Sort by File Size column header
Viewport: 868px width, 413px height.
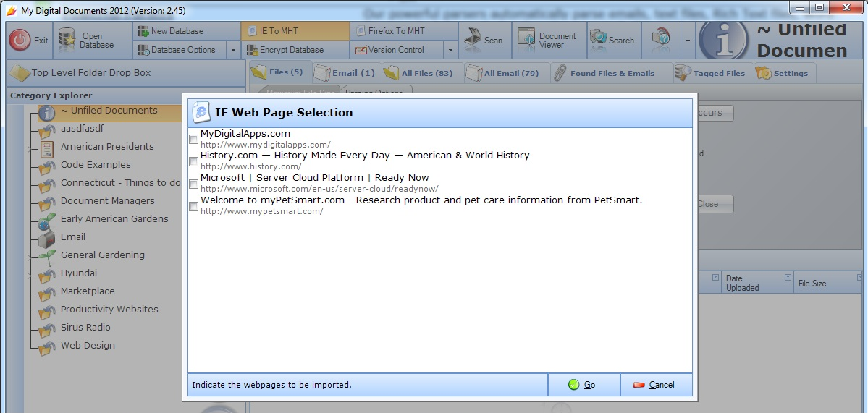812,283
